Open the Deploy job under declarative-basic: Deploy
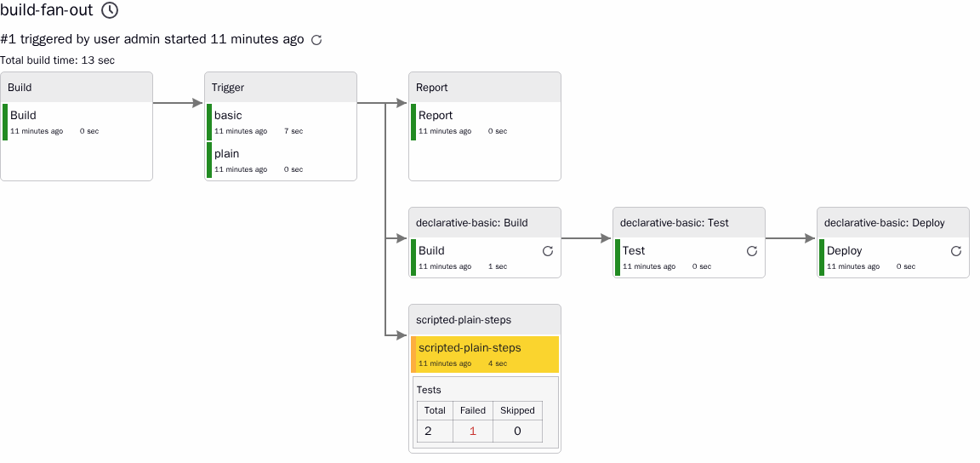 [845, 250]
